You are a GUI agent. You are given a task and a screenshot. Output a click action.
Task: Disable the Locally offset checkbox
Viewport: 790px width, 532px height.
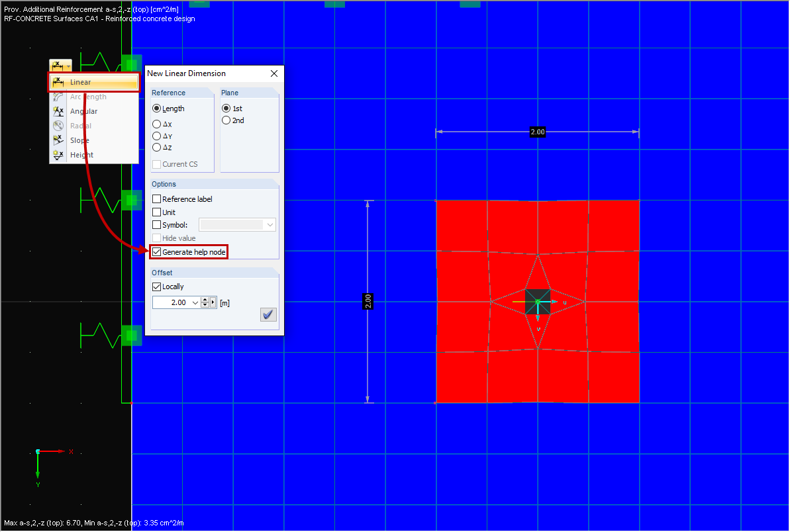coord(156,286)
